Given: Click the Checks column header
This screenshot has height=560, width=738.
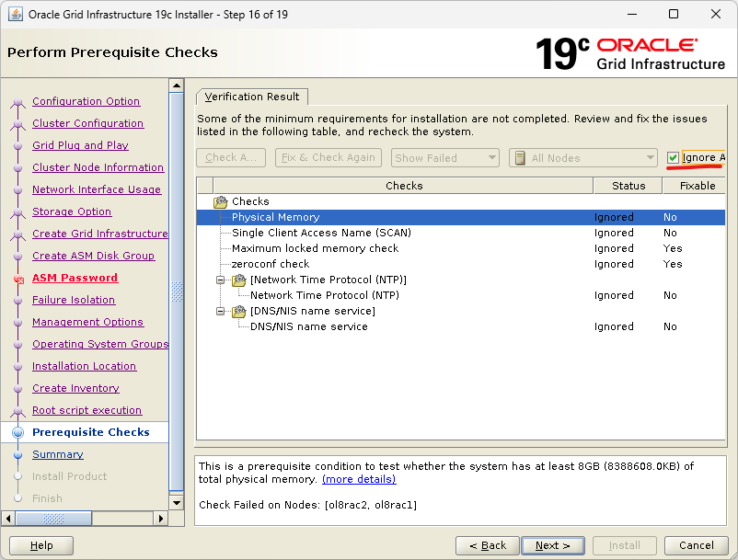Looking at the screenshot, I should (x=403, y=186).
